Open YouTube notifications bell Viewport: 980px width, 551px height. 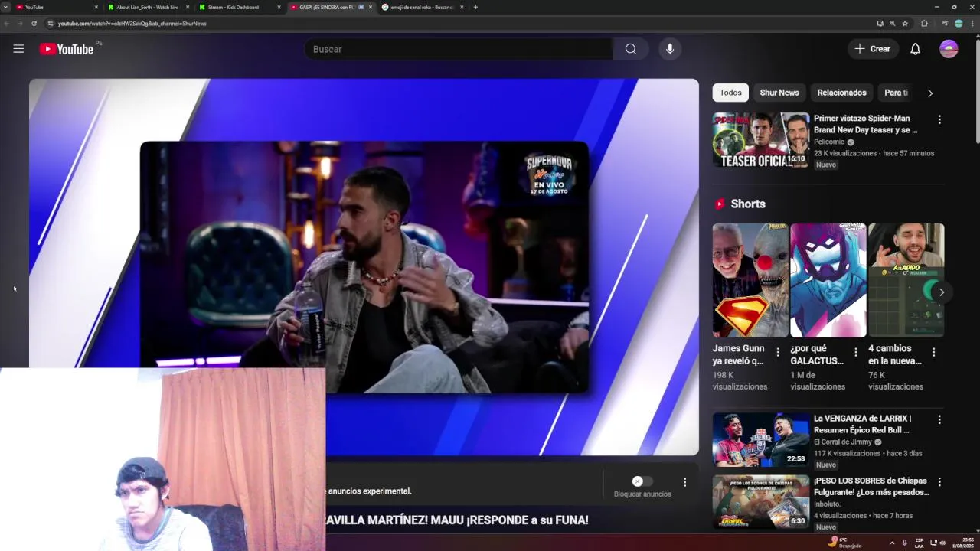[915, 49]
